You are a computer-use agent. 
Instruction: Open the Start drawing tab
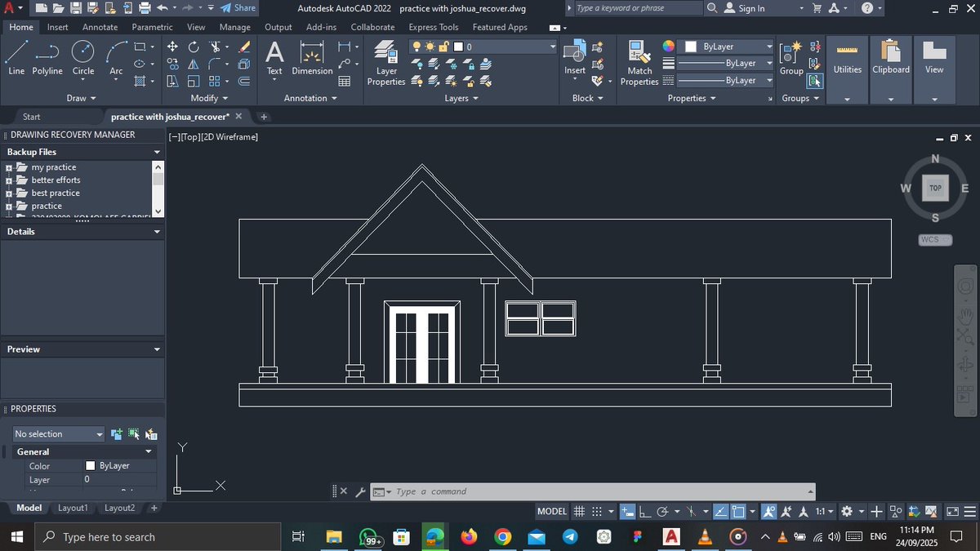[31, 117]
